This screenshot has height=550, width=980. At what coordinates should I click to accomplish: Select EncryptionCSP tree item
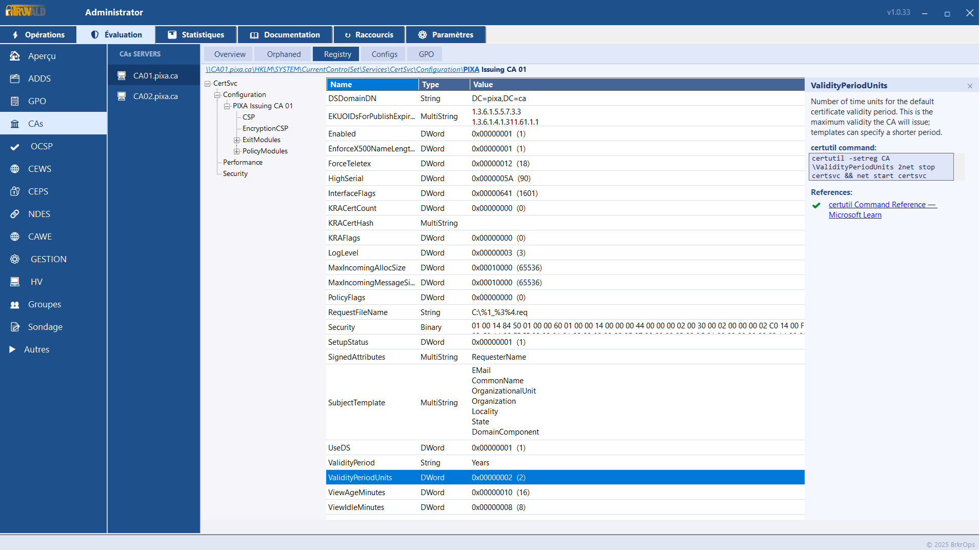[x=265, y=128]
